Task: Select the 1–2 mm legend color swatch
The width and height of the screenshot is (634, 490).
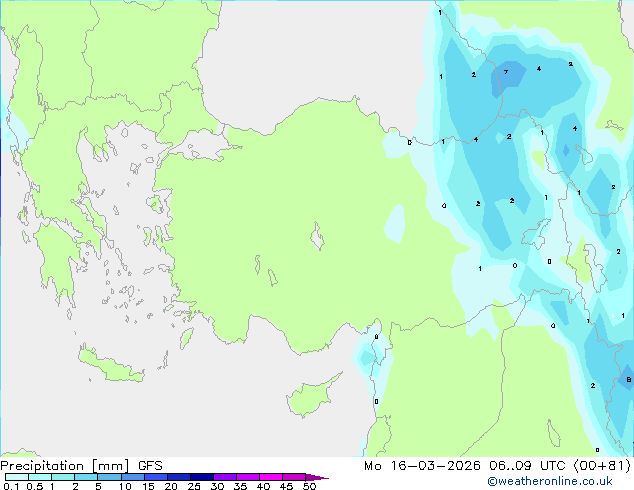Action: [x=63, y=477]
